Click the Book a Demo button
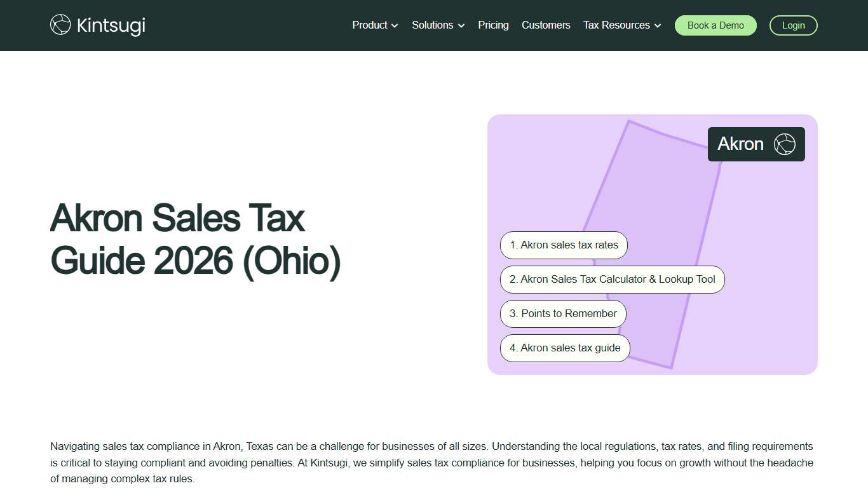 [715, 25]
